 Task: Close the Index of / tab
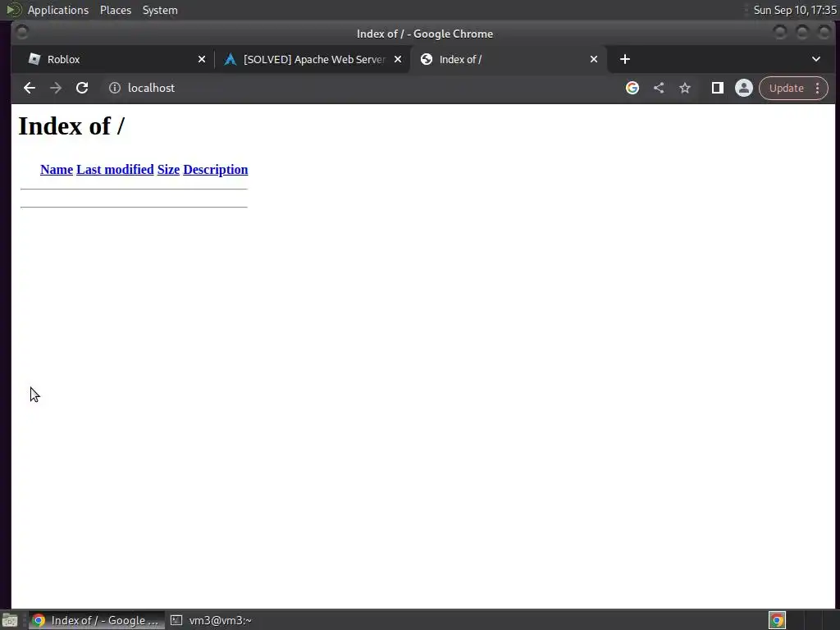(x=594, y=59)
